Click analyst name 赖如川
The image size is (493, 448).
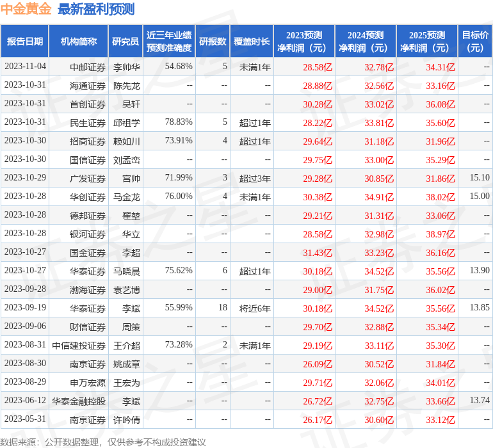click(x=126, y=141)
